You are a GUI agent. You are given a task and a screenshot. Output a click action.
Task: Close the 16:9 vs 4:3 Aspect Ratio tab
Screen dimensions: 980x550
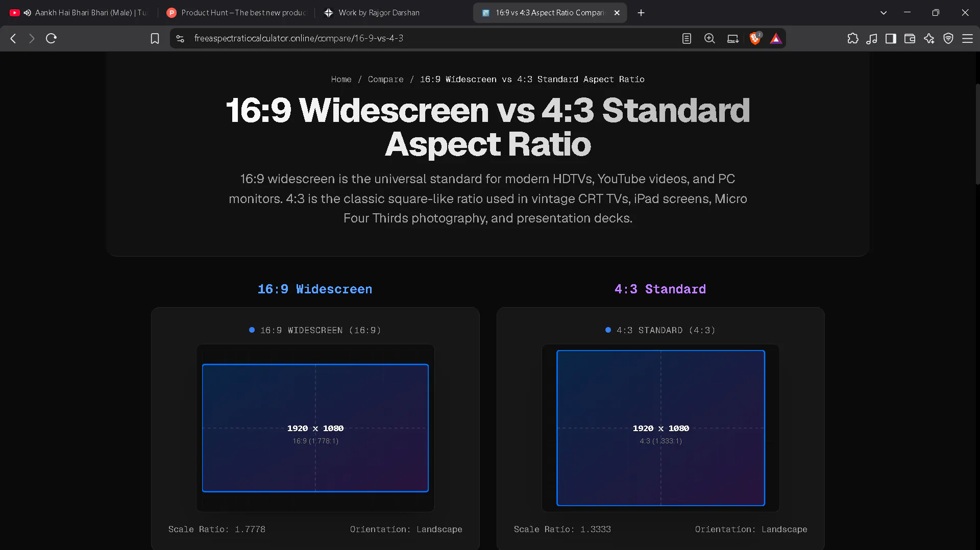(x=617, y=13)
